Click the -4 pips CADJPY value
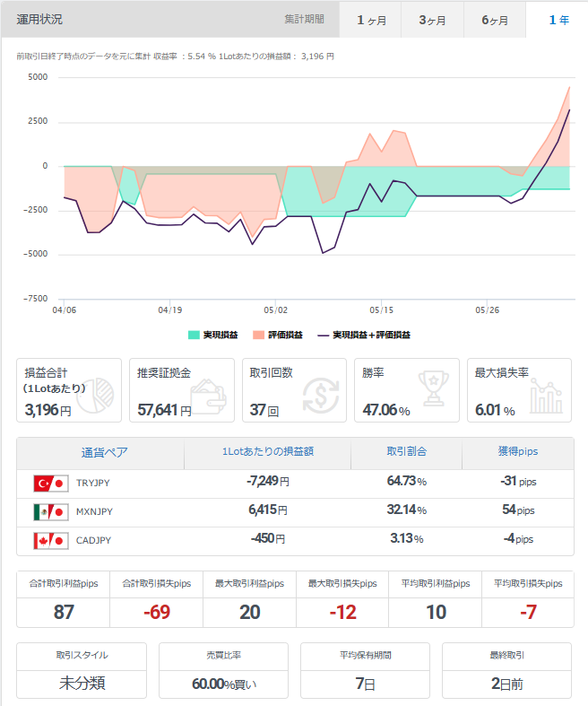The width and height of the screenshot is (588, 706). [518, 539]
